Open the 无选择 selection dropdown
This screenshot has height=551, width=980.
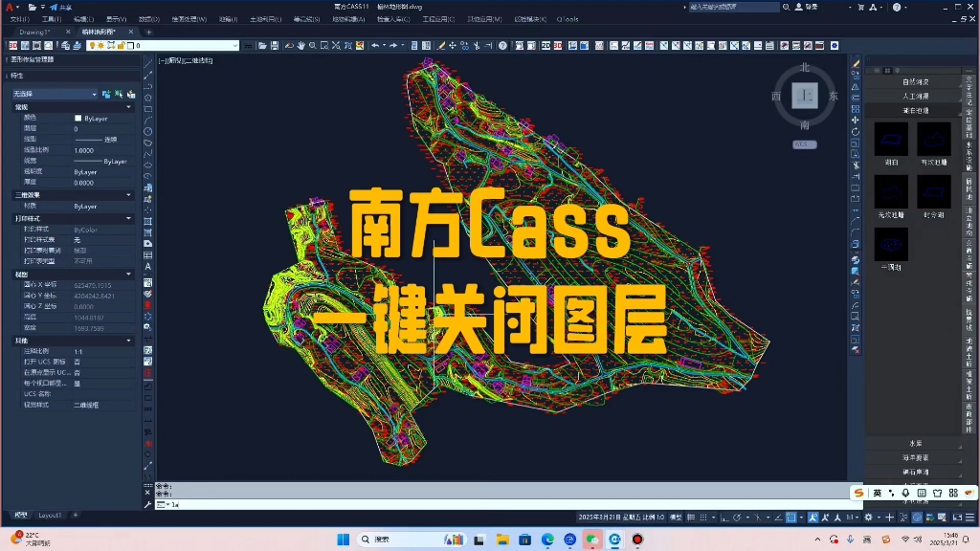tap(55, 94)
